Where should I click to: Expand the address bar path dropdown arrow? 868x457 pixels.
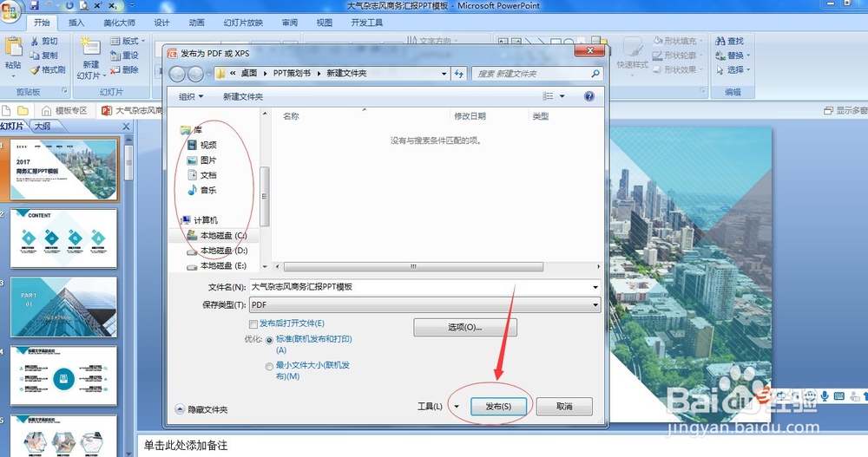444,74
